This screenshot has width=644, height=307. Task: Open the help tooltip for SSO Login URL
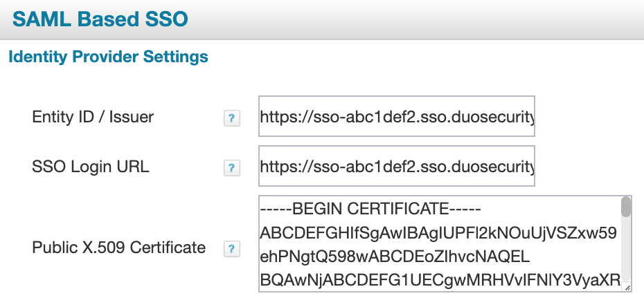tap(232, 168)
